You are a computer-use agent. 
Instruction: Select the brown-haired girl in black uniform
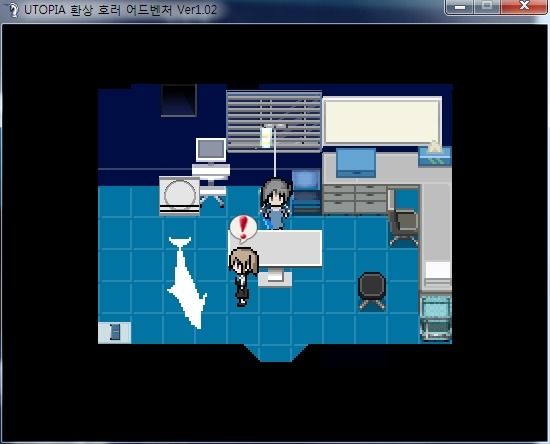243,276
